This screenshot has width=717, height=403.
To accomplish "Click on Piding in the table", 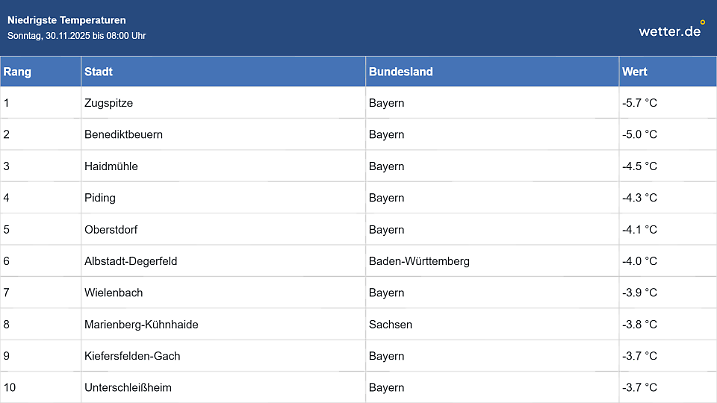I will click(101, 198).
